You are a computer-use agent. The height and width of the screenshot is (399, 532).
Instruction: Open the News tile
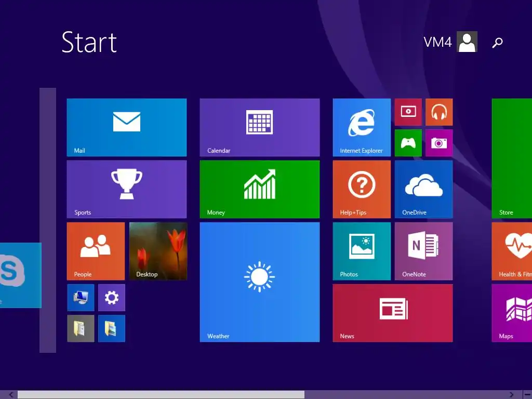pos(393,313)
